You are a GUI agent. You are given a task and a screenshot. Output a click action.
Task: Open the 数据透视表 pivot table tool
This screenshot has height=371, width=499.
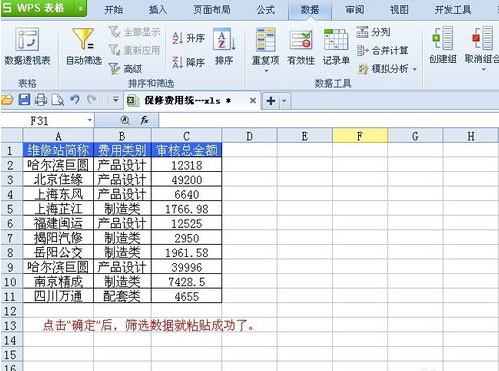click(x=27, y=46)
